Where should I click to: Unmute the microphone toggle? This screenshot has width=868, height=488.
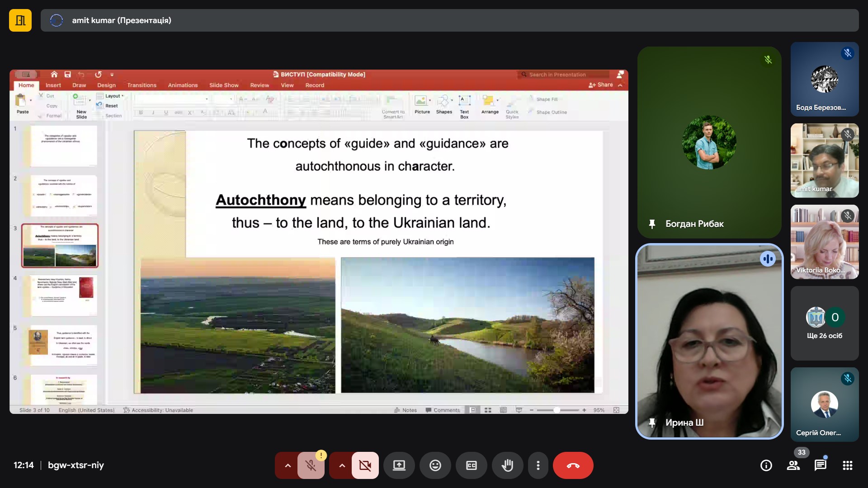click(x=311, y=465)
